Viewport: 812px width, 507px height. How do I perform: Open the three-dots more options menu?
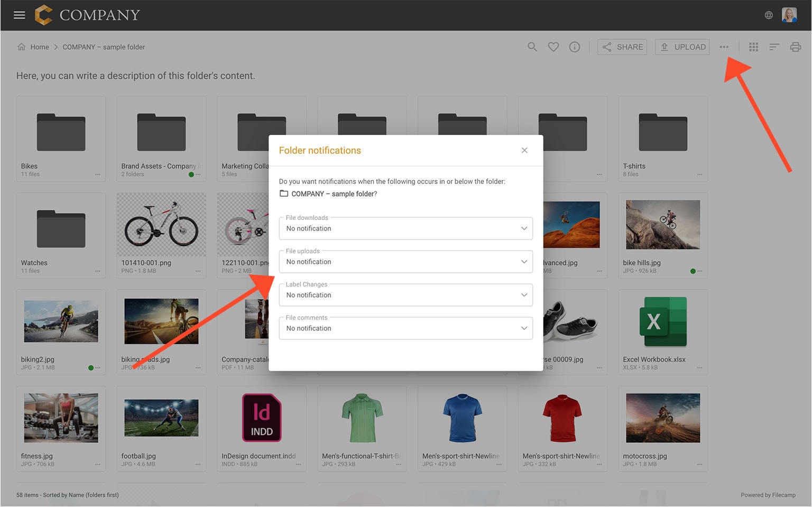click(x=724, y=47)
